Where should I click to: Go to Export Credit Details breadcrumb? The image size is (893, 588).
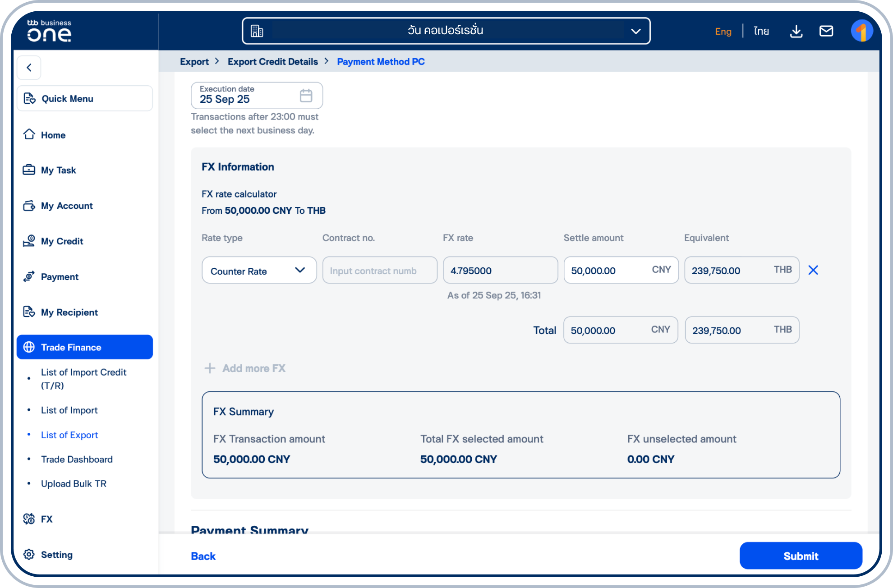point(272,62)
